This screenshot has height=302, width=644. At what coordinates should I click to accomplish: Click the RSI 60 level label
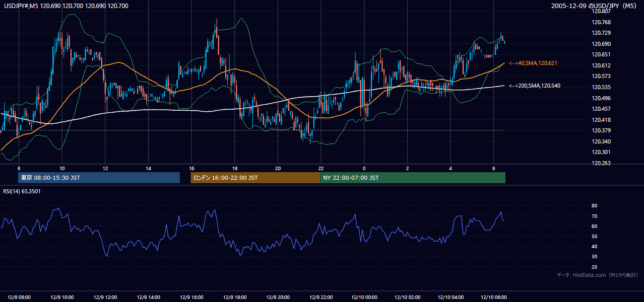[594, 226]
